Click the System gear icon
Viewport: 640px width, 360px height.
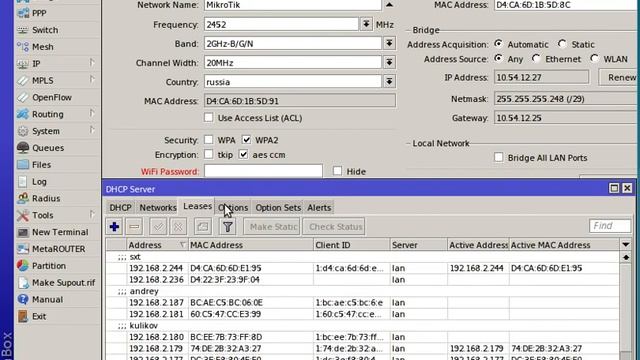[x=23, y=131]
